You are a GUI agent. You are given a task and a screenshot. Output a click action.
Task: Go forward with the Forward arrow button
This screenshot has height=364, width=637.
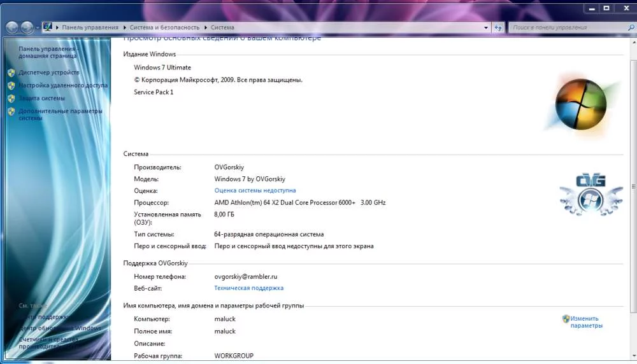[x=27, y=27]
